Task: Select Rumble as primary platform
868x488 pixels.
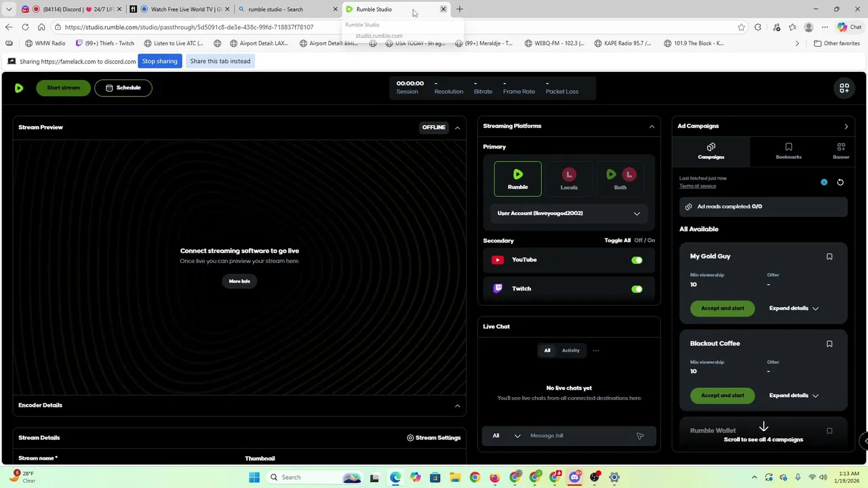Action: (x=517, y=179)
